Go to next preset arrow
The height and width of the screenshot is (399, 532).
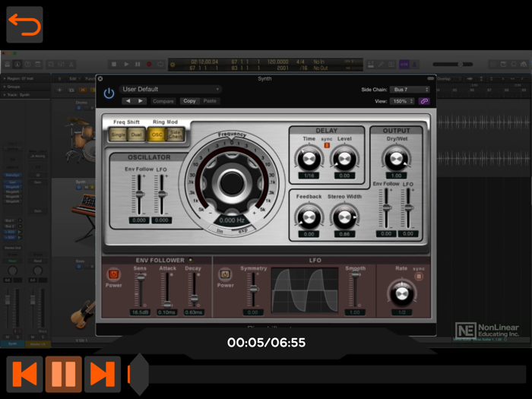(x=140, y=101)
